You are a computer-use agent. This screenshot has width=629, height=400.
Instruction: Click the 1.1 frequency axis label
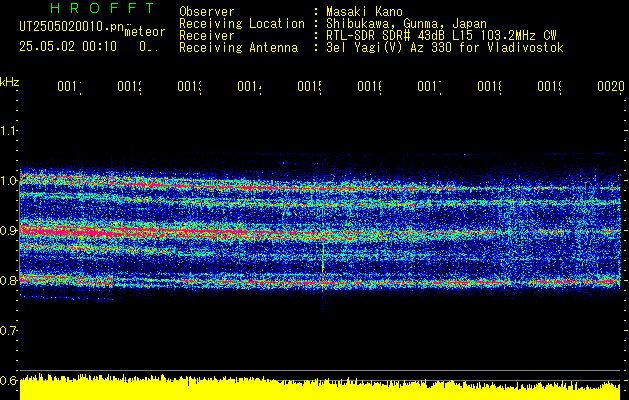[x=8, y=130]
